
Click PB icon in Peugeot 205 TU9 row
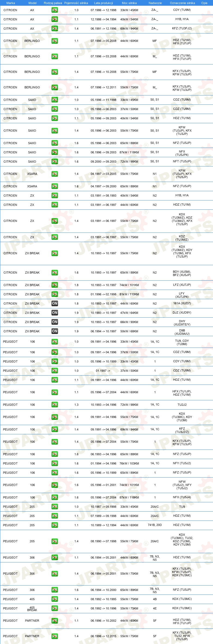coord(55,507)
